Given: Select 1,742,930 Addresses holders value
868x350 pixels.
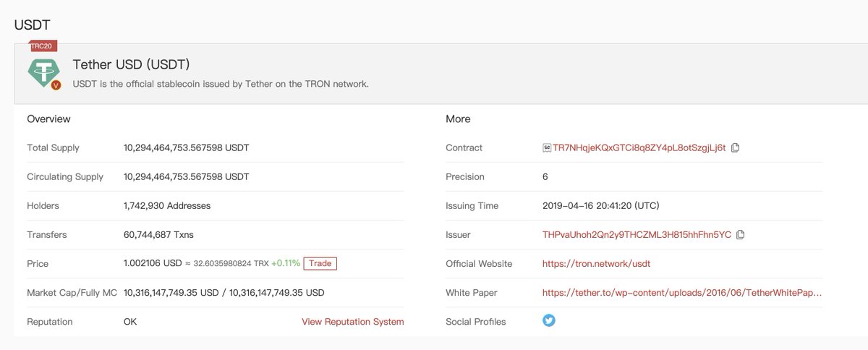Looking at the screenshot, I should 167,205.
